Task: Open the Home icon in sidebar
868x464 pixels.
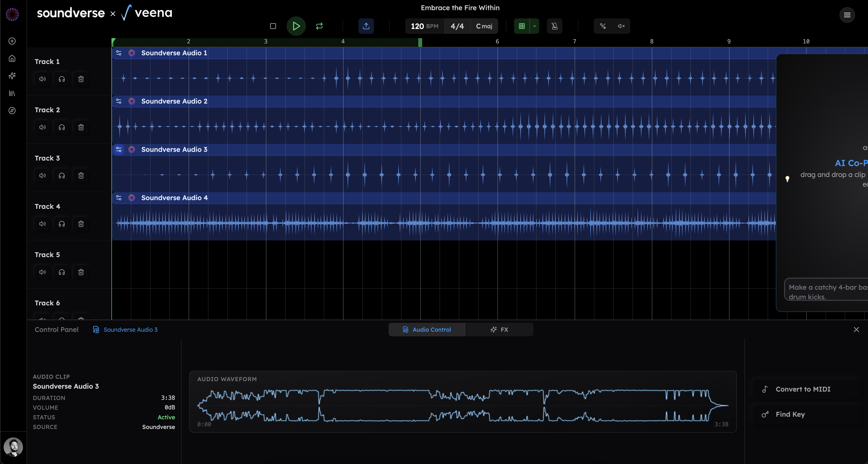Action: [x=12, y=58]
